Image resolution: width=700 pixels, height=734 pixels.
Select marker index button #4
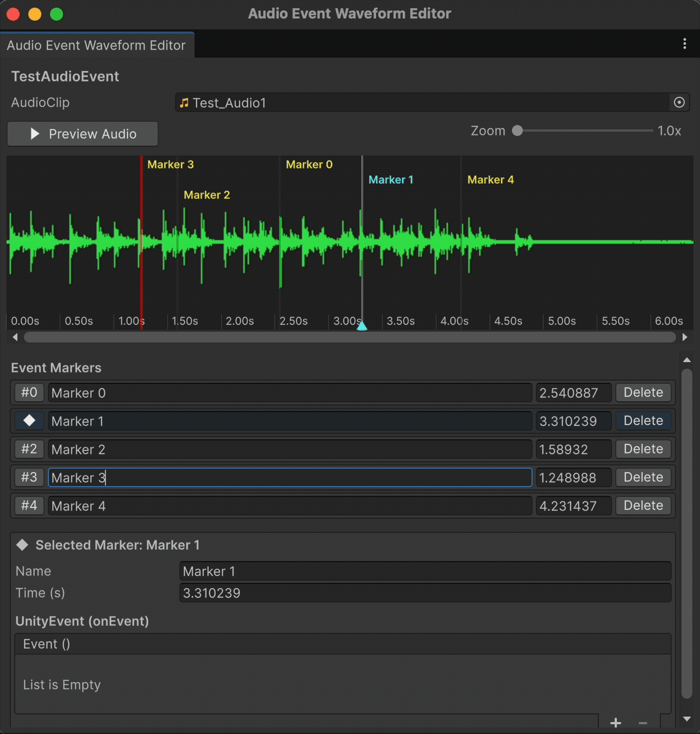coord(29,506)
